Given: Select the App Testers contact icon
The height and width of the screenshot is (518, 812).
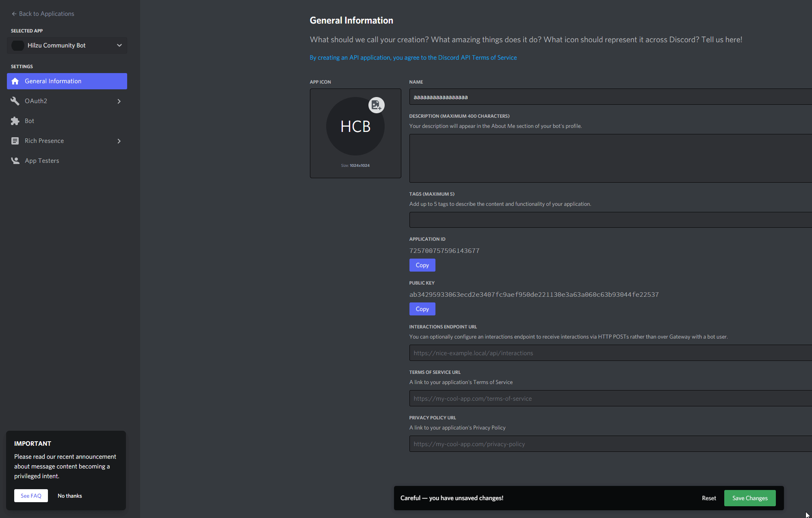Looking at the screenshot, I should [x=15, y=160].
